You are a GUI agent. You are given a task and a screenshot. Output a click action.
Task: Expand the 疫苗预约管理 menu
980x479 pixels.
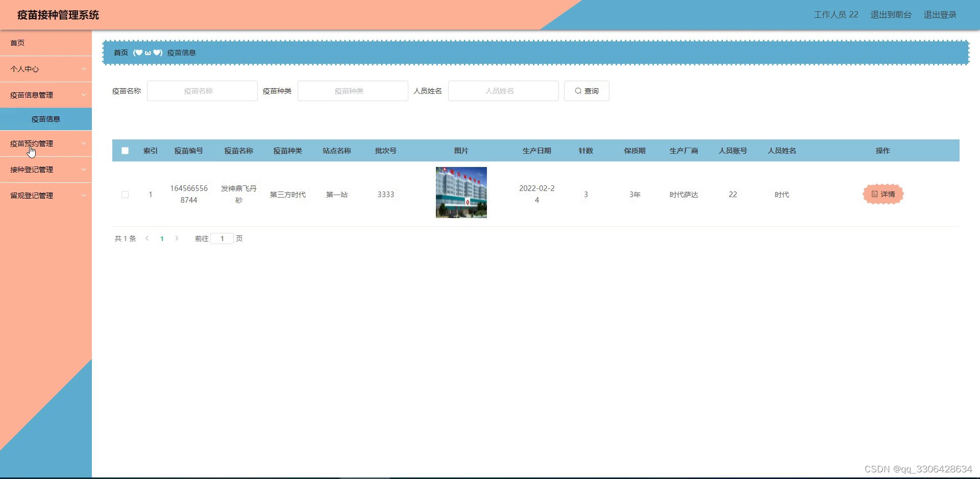pyautogui.click(x=46, y=143)
